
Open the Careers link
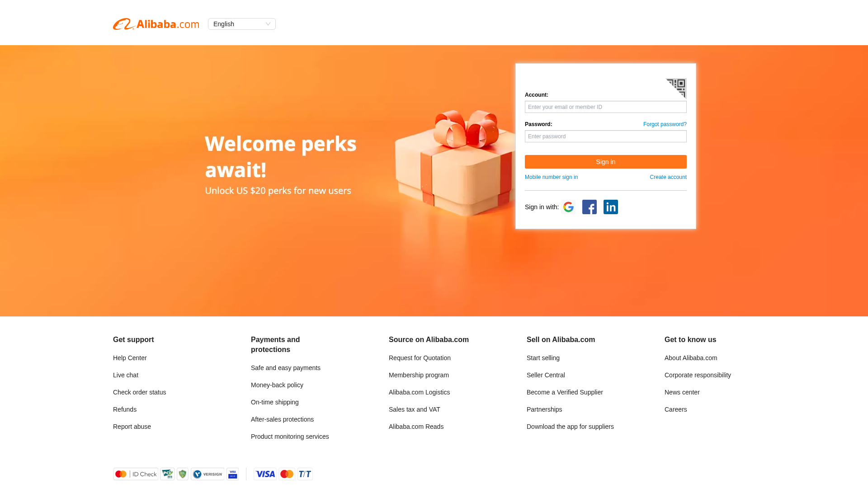pos(676,409)
